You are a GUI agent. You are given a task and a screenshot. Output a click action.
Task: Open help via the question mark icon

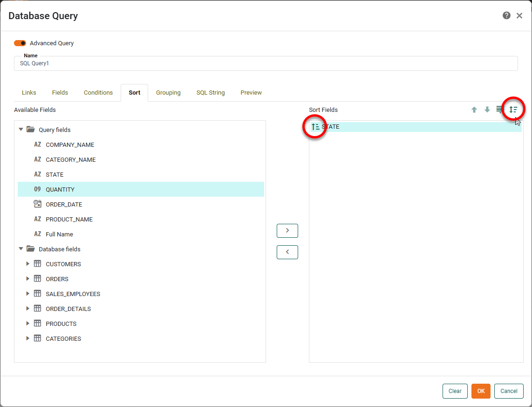click(506, 15)
